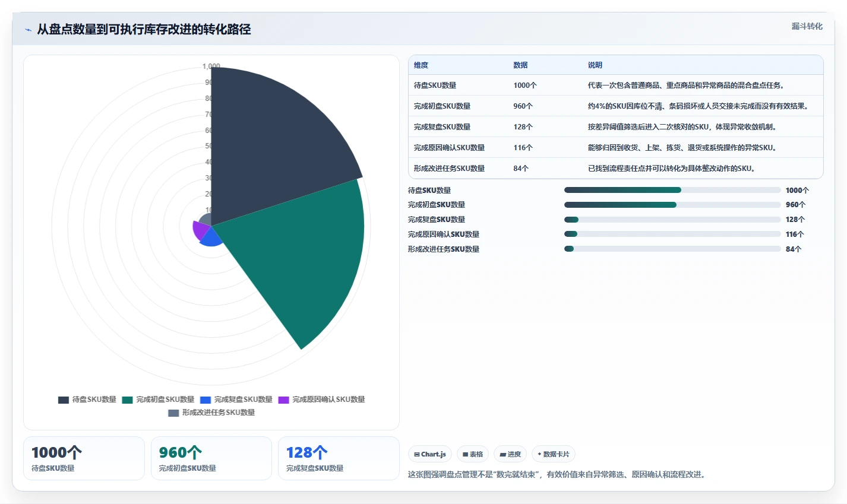Click the 128个 value in the table
The image size is (847, 504).
click(523, 127)
